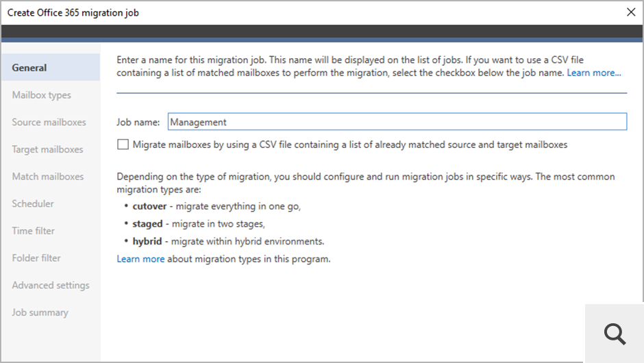Open 'Learn more' link about migration types

click(140, 259)
